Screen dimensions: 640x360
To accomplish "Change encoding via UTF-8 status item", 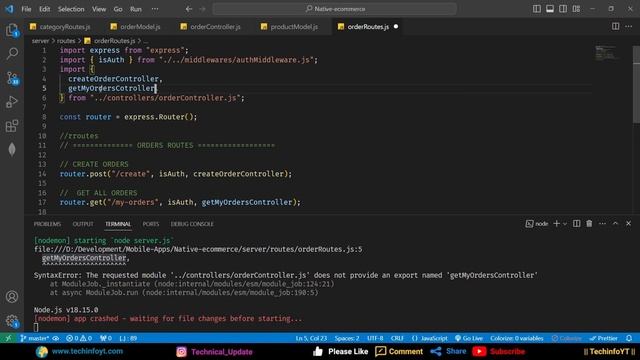I will [375, 338].
